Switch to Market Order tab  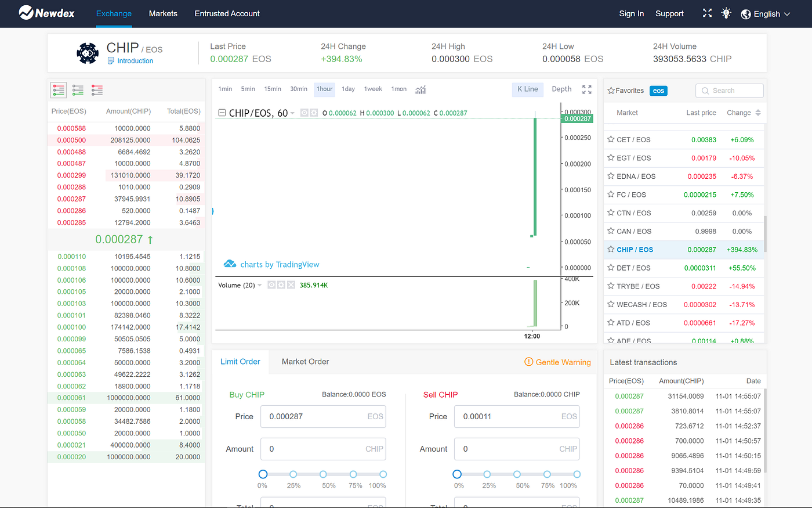pos(305,362)
